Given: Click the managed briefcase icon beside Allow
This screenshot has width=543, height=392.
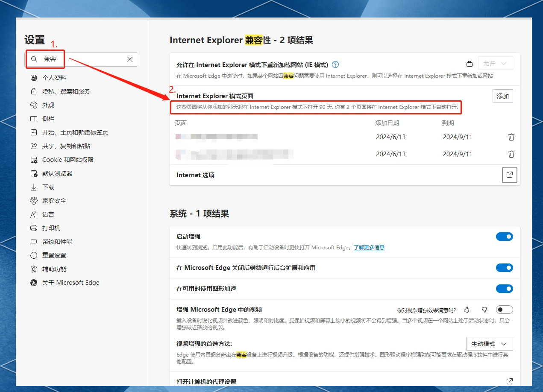Looking at the screenshot, I should (470, 64).
